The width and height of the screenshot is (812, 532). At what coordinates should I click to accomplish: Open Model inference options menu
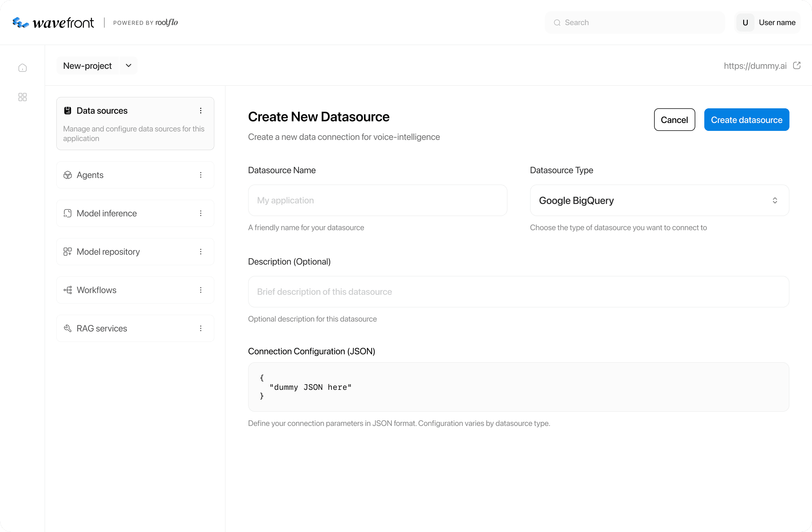click(201, 213)
